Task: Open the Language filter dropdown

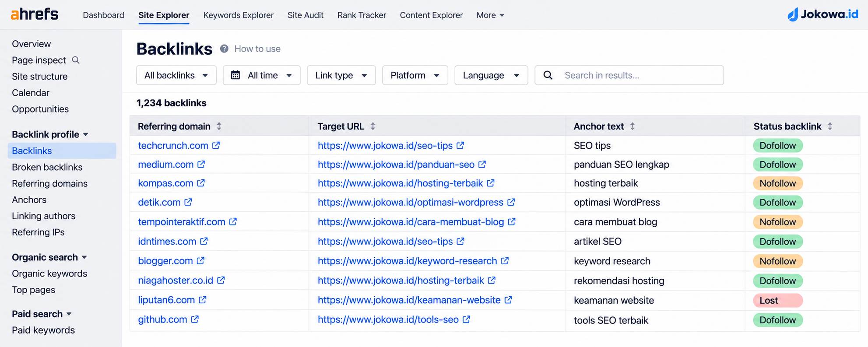Action: 491,75
